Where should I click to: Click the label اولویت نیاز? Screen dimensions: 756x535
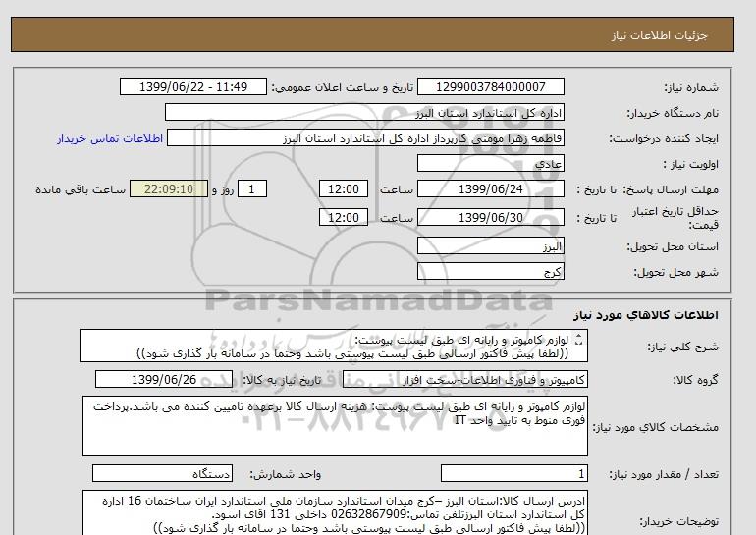[x=691, y=164]
